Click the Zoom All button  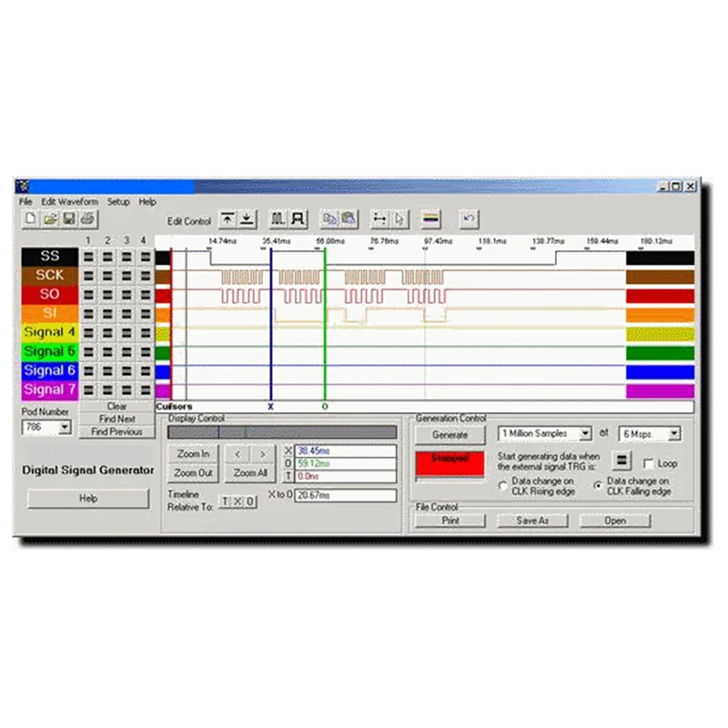(250, 473)
